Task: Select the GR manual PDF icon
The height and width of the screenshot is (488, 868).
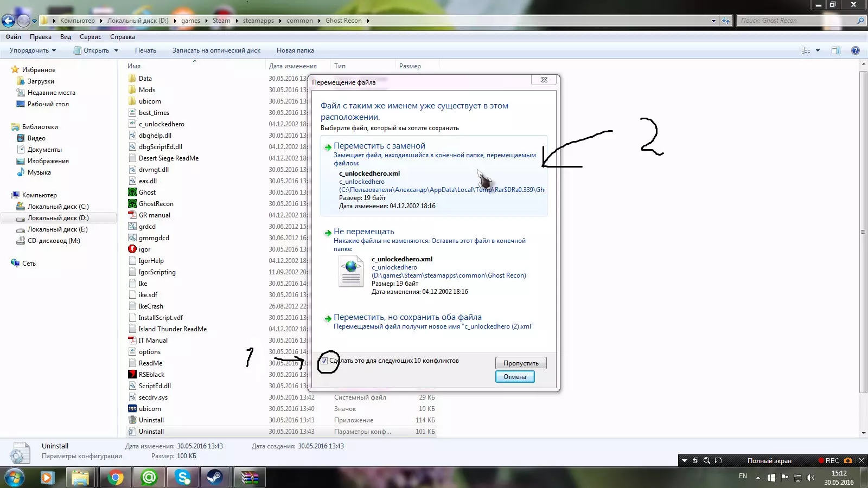Action: (132, 215)
